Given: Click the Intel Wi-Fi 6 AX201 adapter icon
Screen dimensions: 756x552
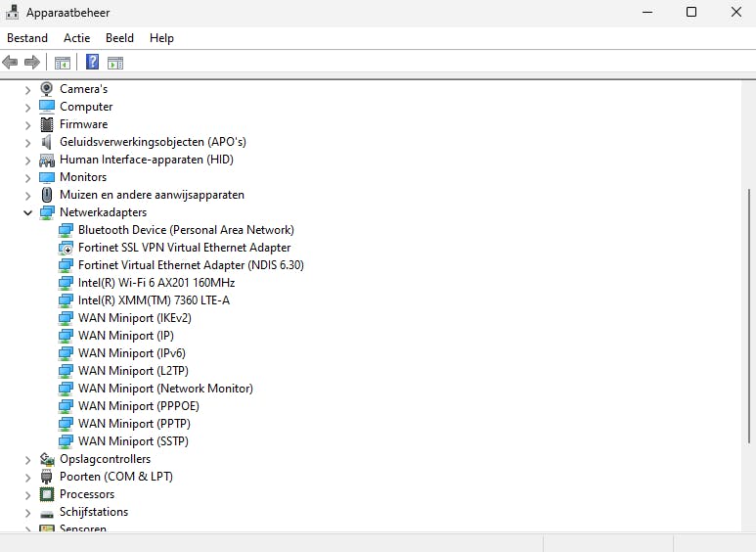Looking at the screenshot, I should click(66, 283).
